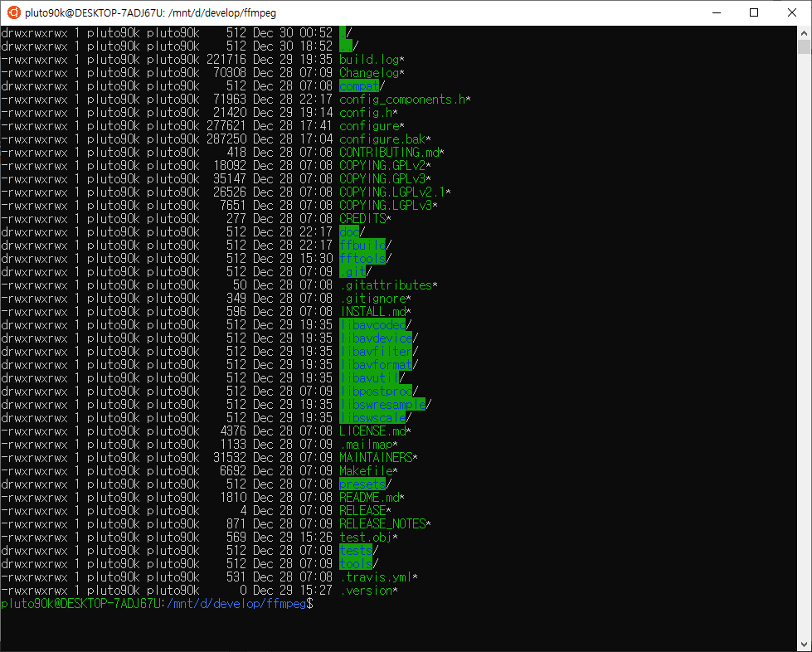Click the /mnt/d/develop/ffmpeg path in the shell prompt
This screenshot has width=812, height=652.
[236, 604]
